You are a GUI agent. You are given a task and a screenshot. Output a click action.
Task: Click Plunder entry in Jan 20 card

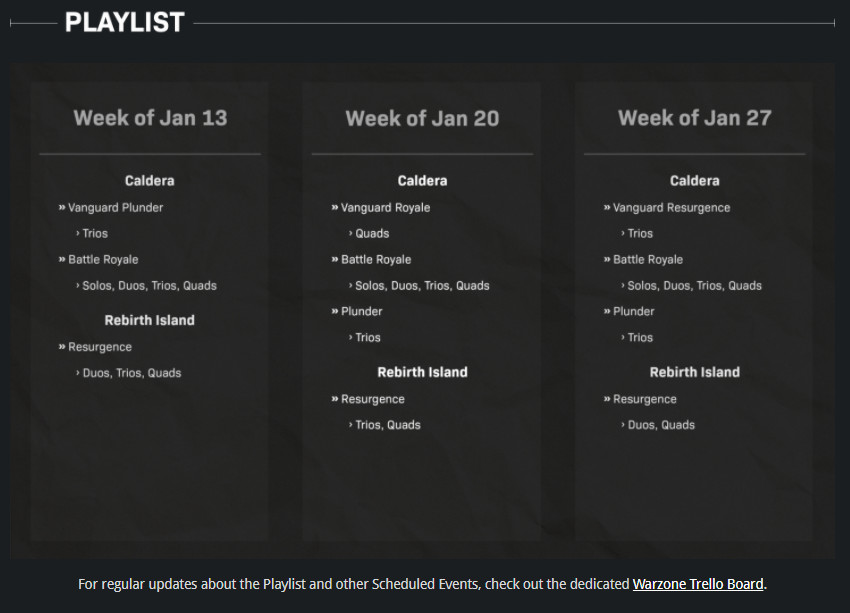(361, 312)
